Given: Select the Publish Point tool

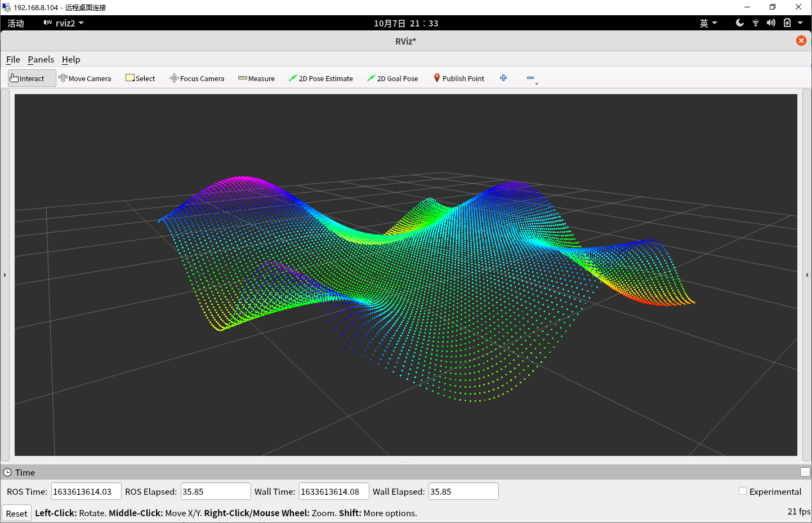Looking at the screenshot, I should pyautogui.click(x=459, y=78).
